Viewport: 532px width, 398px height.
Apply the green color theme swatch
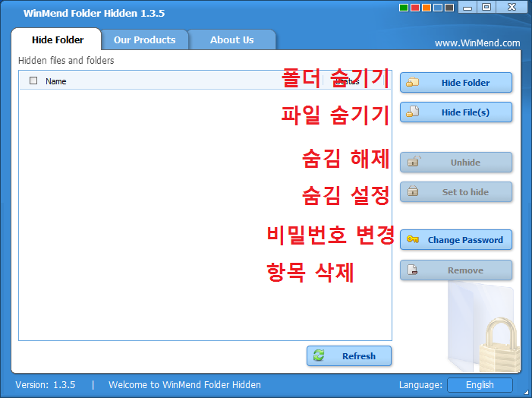point(404,8)
